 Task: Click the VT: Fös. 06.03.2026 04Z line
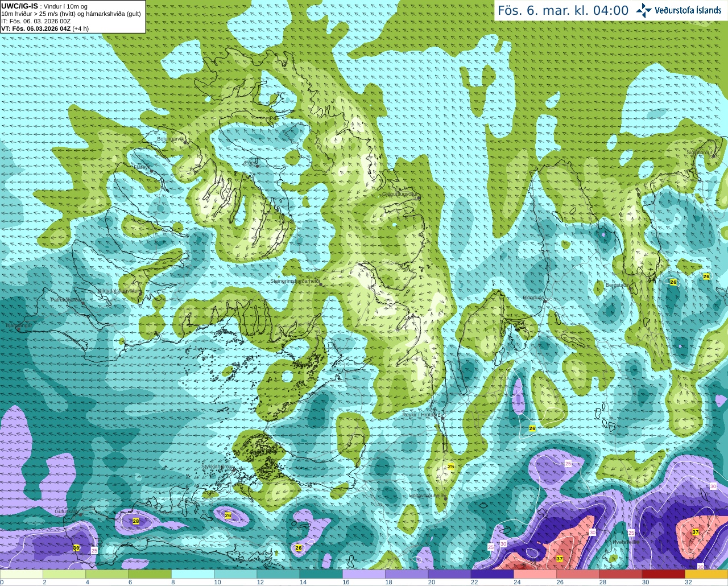[x=45, y=28]
